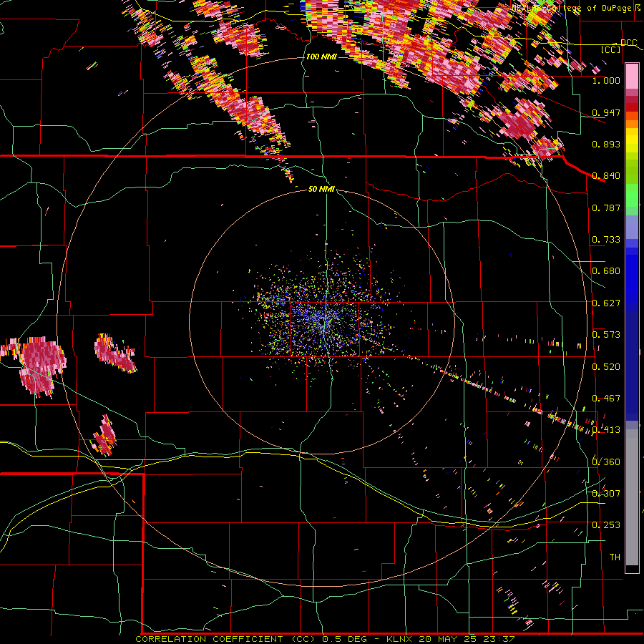Select the 0.467 legend value
Image resolution: width=644 pixels, height=644 pixels.
(x=606, y=398)
